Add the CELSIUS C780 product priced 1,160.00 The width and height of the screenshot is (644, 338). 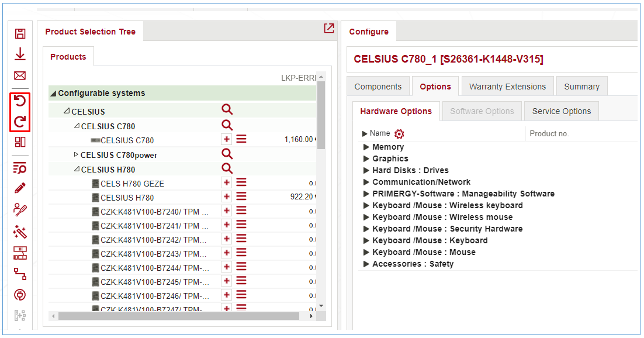click(x=226, y=139)
